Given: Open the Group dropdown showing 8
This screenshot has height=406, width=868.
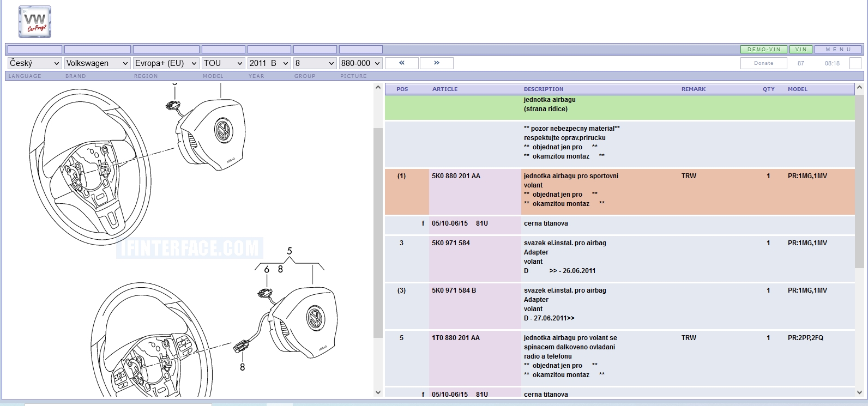Looking at the screenshot, I should click(x=315, y=63).
